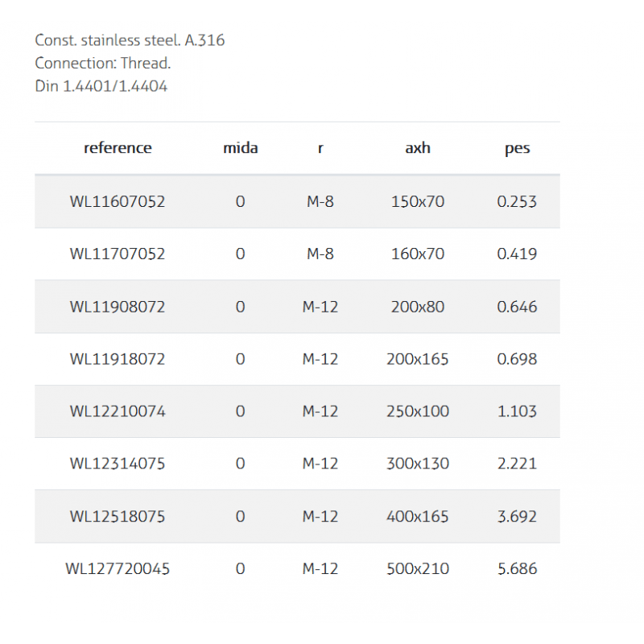Select reference WL11908072
644x644 pixels.
point(118,307)
